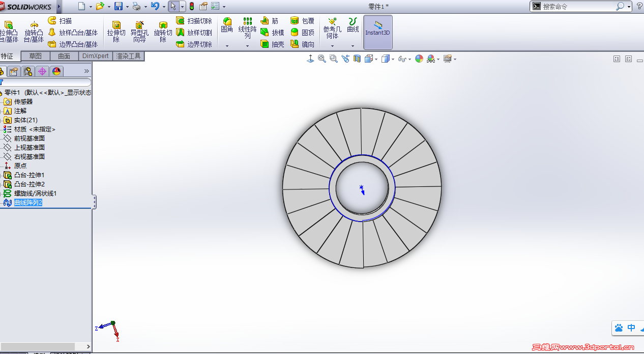Toggle the Instant3D button
Viewport: 644px width, 354px height.
coord(377,32)
